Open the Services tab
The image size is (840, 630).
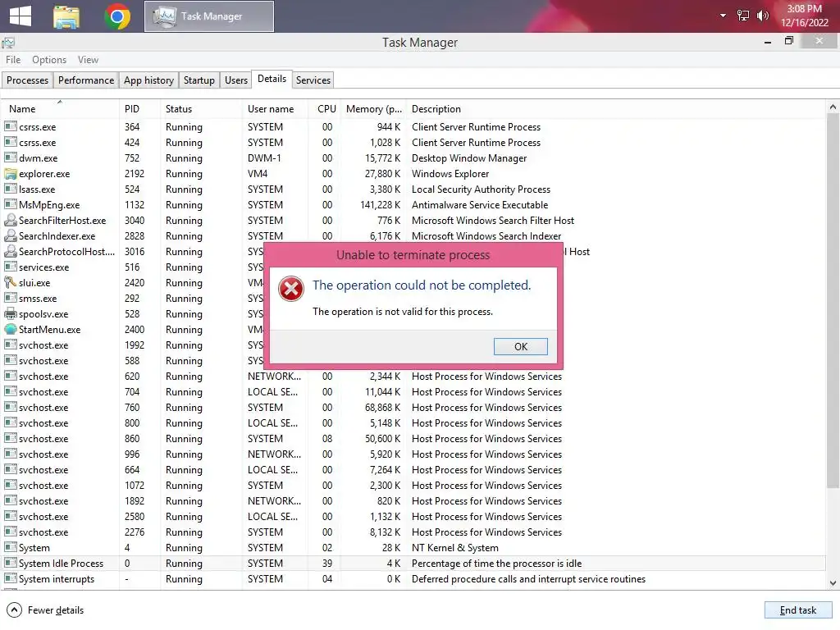tap(313, 80)
